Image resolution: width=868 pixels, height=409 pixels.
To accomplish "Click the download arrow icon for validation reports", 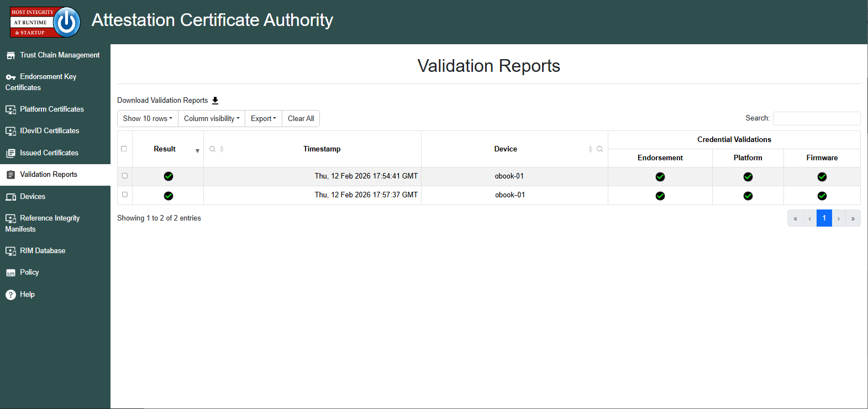I will coord(215,101).
